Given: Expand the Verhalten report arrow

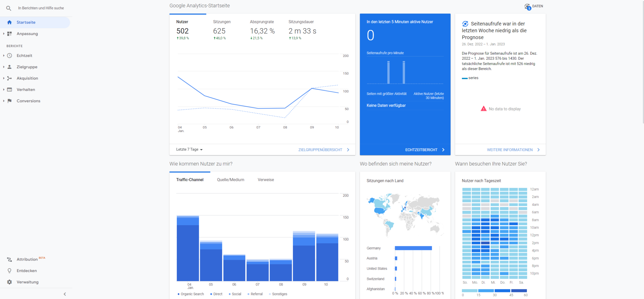Looking at the screenshot, I should (4, 90).
